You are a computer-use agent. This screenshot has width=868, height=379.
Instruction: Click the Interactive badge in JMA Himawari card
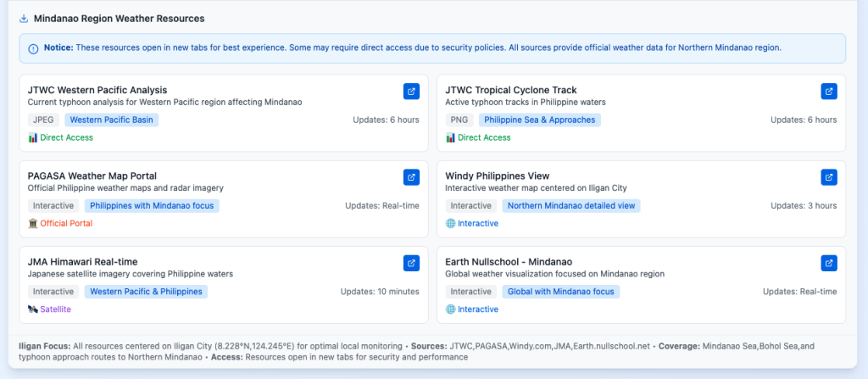(x=53, y=292)
